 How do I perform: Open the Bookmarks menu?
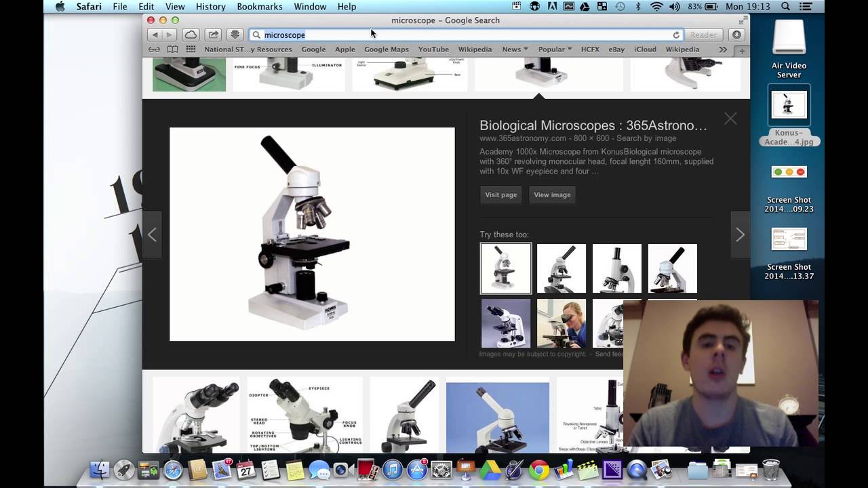(x=260, y=7)
